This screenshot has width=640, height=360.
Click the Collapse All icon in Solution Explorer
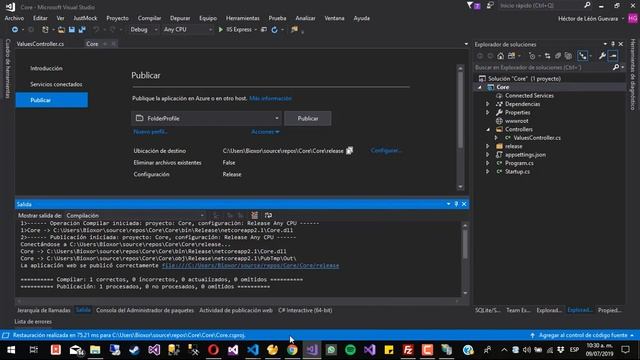click(x=558, y=56)
